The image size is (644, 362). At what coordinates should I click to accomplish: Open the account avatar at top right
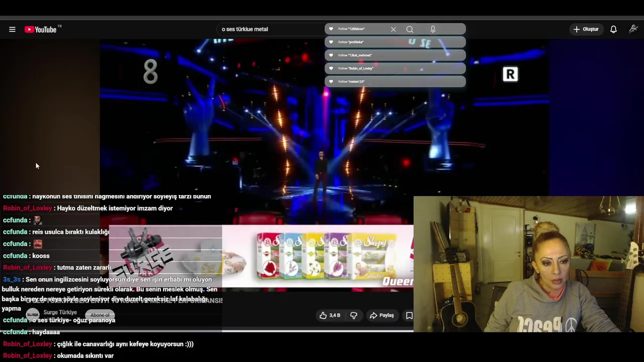click(x=633, y=29)
